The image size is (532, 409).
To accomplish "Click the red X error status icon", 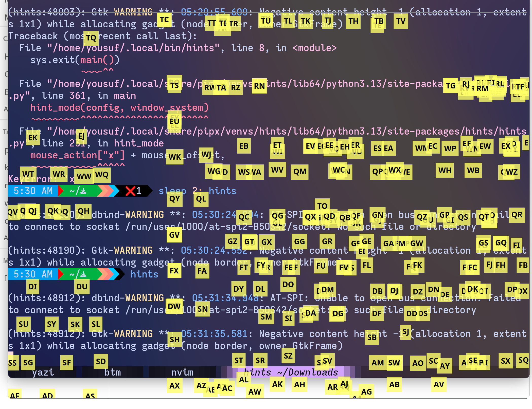I will tap(130, 191).
